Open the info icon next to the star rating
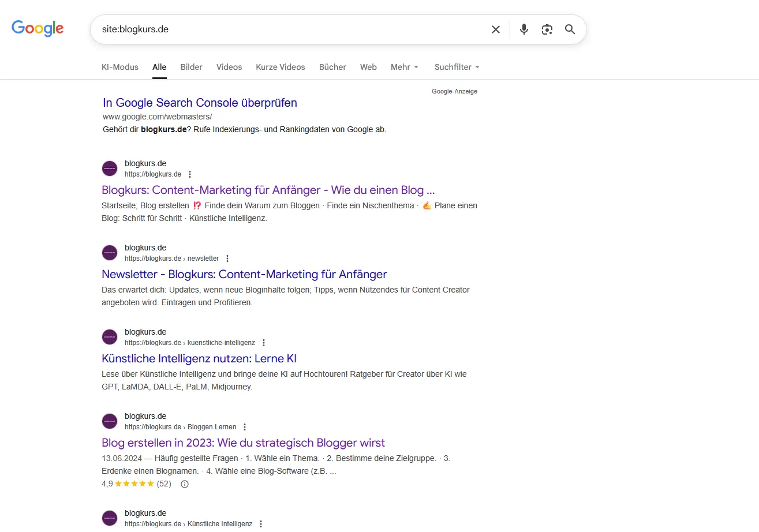Viewport: 759px width, 532px height. click(184, 484)
